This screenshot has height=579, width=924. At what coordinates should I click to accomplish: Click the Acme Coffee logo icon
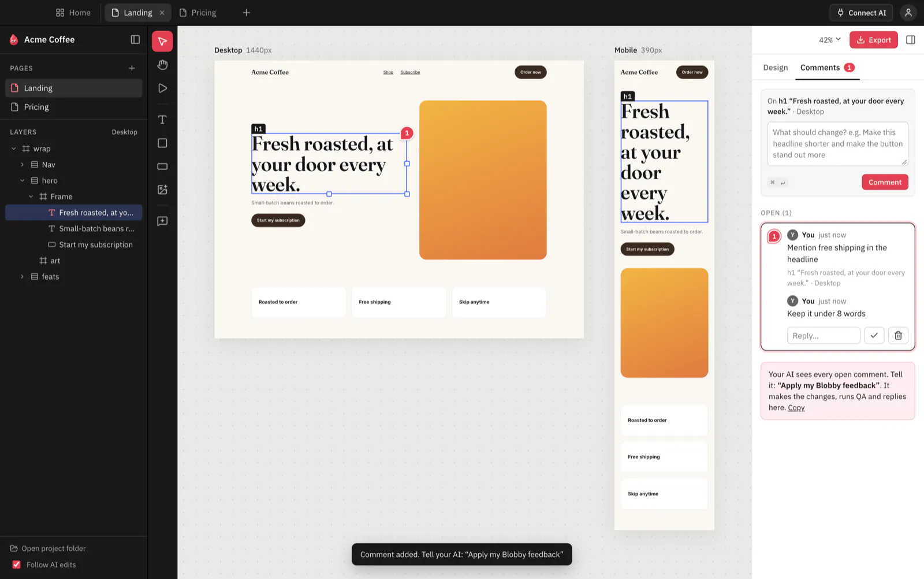14,40
